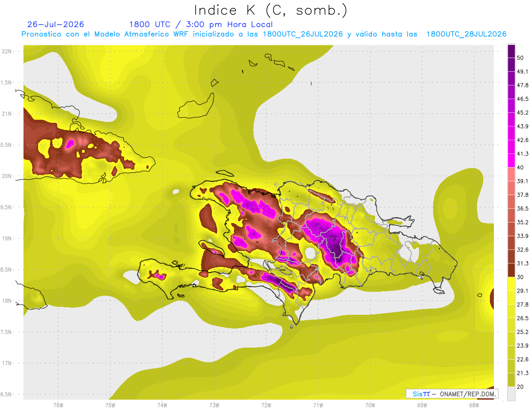
Task: Click the legend value "42.6"
Action: tap(522, 140)
